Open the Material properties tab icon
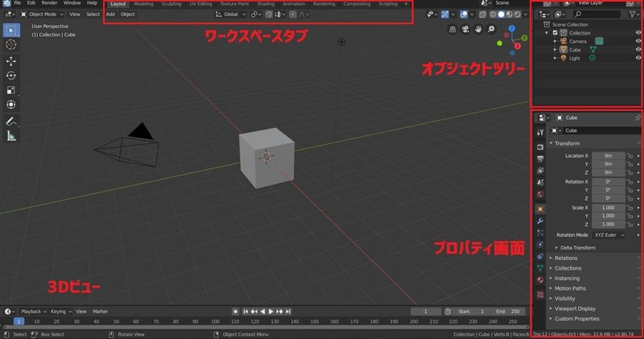644x339 pixels. pyautogui.click(x=540, y=280)
